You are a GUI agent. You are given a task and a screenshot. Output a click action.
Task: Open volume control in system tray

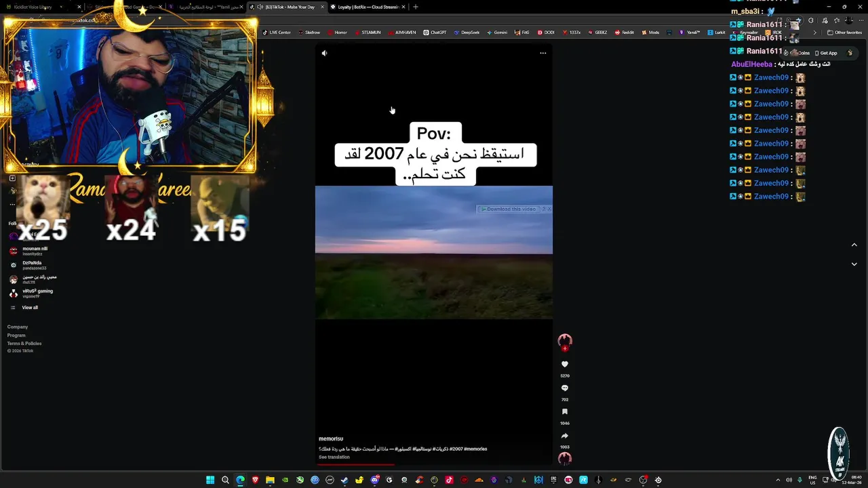pos(789,480)
